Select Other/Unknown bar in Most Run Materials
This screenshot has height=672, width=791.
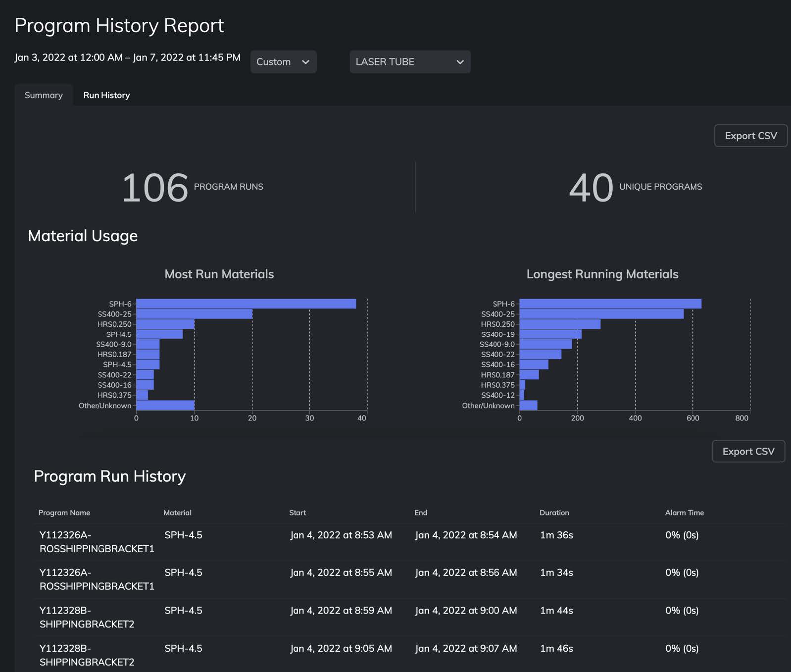(165, 406)
